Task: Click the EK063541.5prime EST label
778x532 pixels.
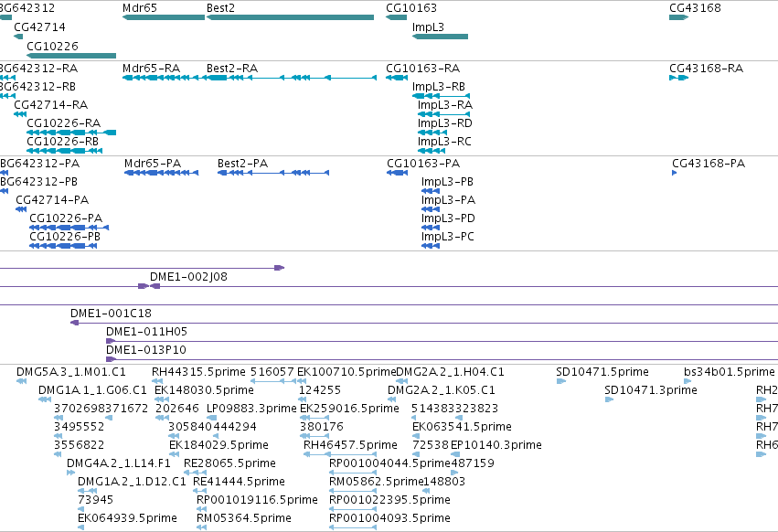Action: coord(462,427)
